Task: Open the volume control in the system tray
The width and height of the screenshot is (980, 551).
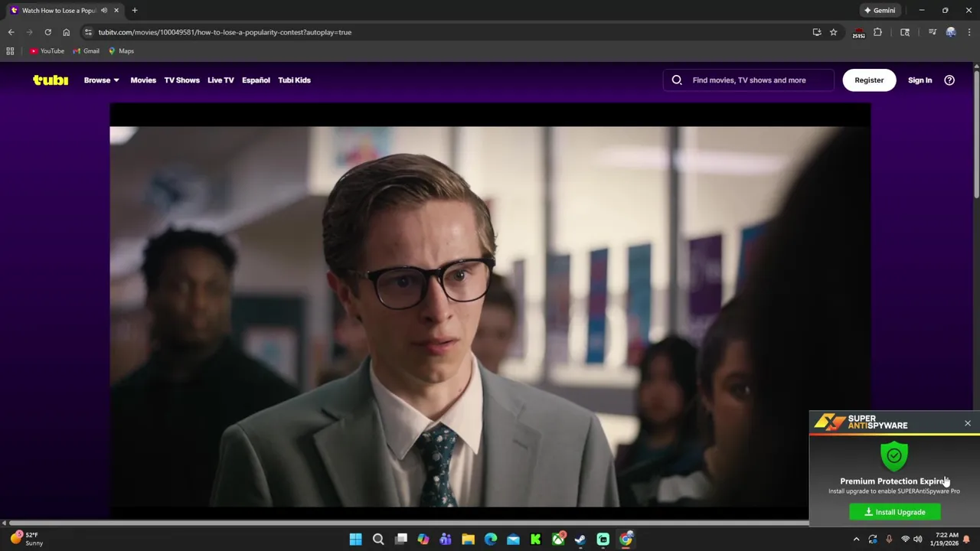Action: click(x=917, y=540)
